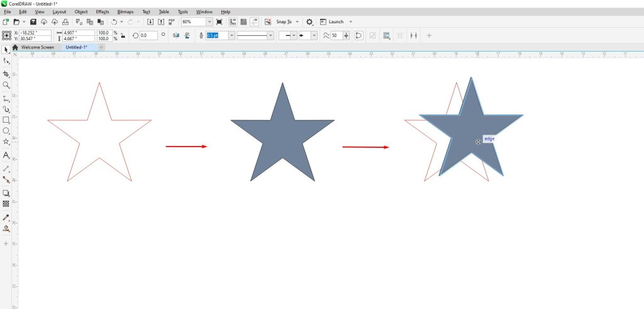
Task: Select the Color Eyedropper tool
Action: pyautogui.click(x=6, y=217)
